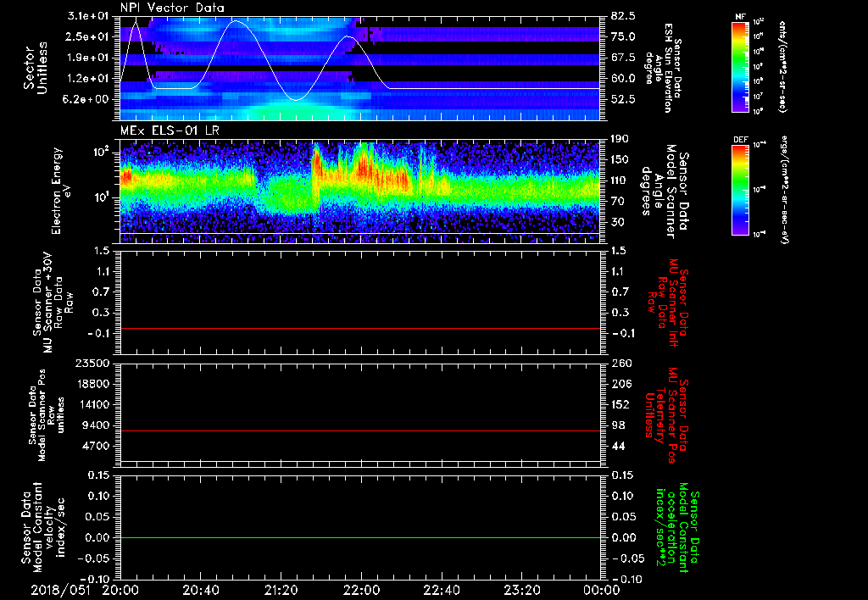
Task: Click the 00:00 time axis label
Action: coord(601,590)
